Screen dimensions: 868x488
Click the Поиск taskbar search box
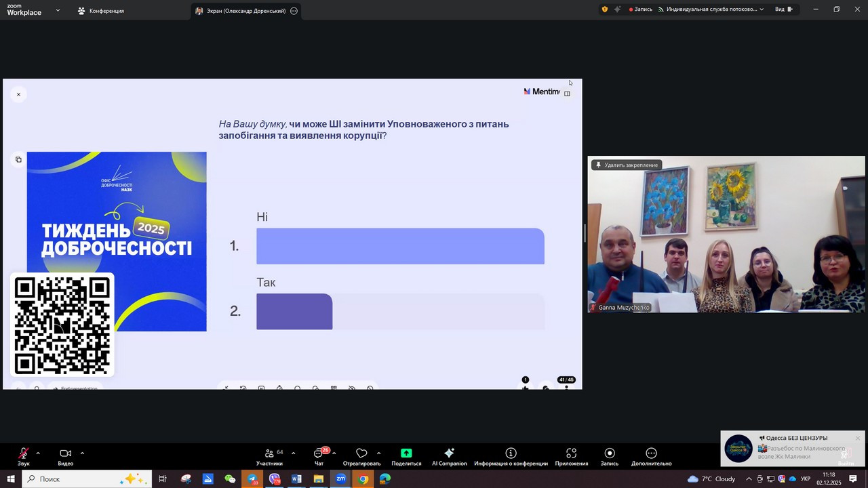pyautogui.click(x=87, y=479)
